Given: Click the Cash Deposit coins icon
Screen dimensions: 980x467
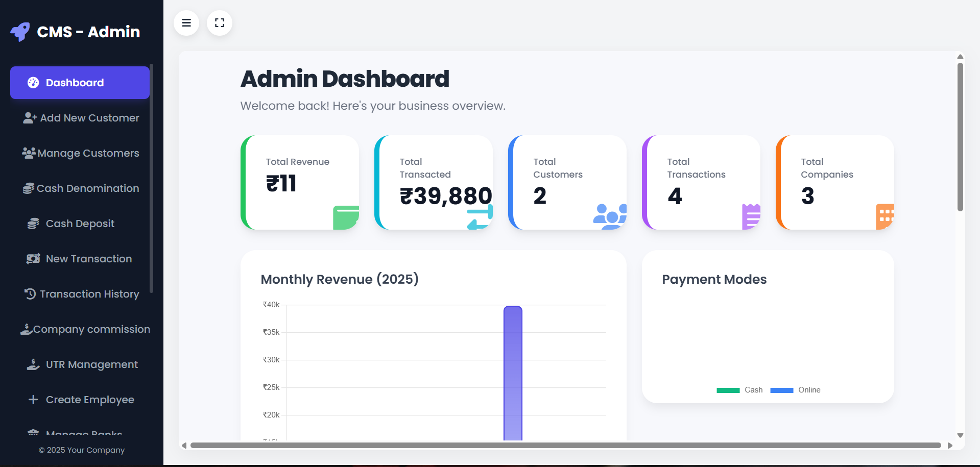Looking at the screenshot, I should 33,224.
